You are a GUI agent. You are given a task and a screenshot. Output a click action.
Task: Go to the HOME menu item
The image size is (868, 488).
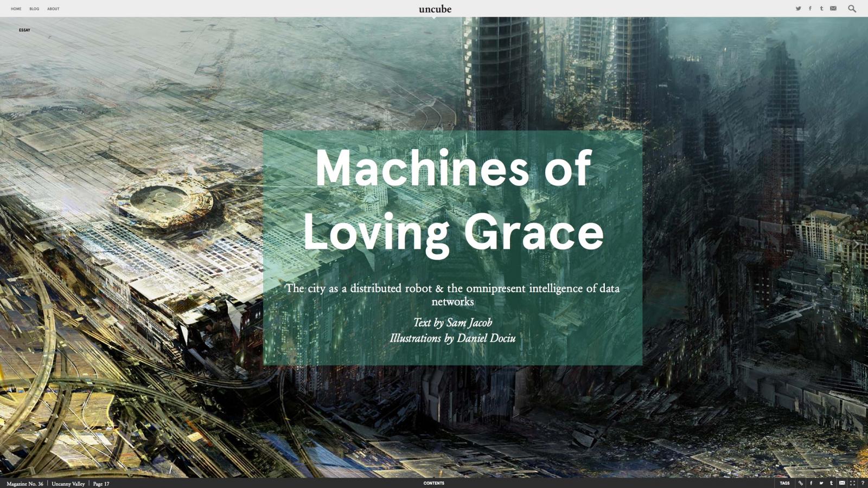click(16, 9)
